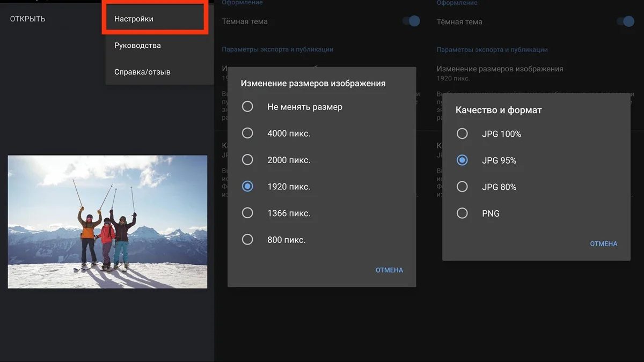The image size is (644, 362).
Task: Pick JPG 80% quality
Action: [x=462, y=187]
